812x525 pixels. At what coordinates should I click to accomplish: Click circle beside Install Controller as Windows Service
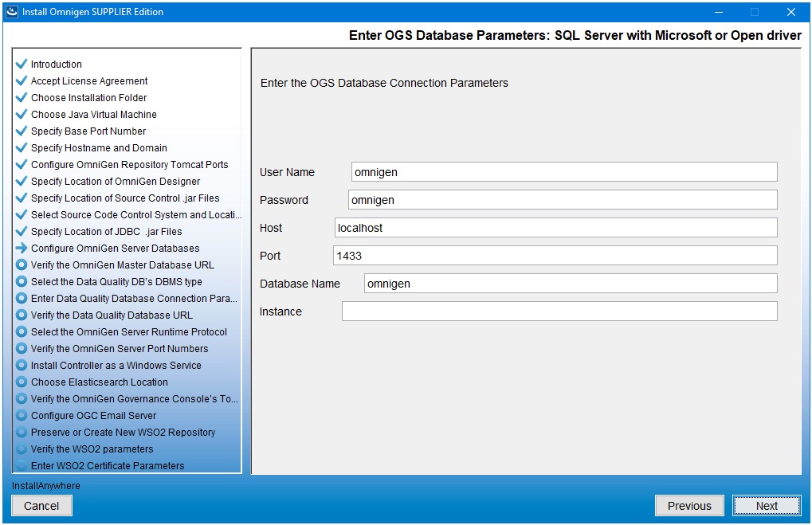[22, 365]
